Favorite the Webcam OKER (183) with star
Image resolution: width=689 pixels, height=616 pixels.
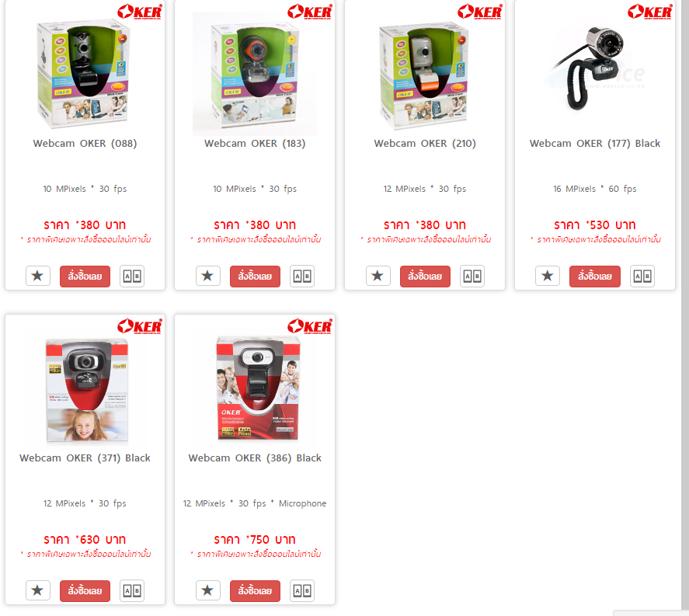pos(208,276)
